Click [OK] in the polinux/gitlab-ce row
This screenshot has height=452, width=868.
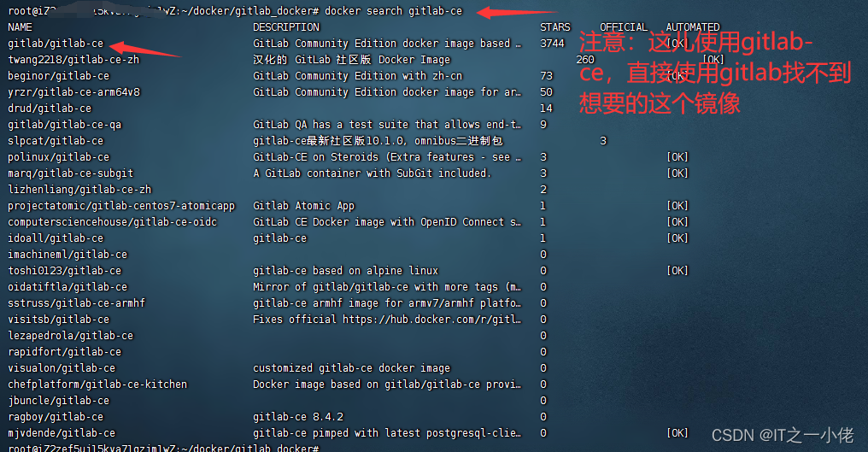pyautogui.click(x=677, y=156)
